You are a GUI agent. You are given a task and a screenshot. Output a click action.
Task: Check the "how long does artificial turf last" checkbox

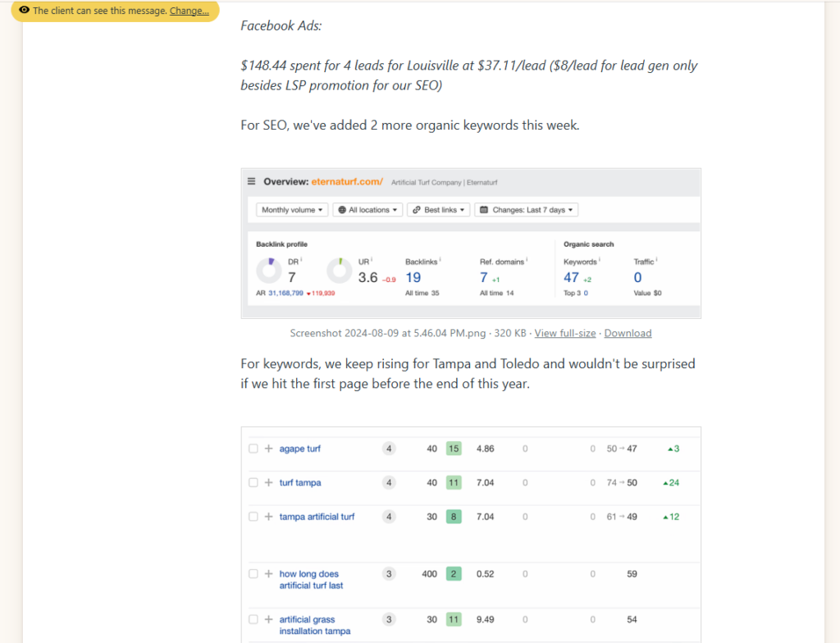(x=253, y=574)
